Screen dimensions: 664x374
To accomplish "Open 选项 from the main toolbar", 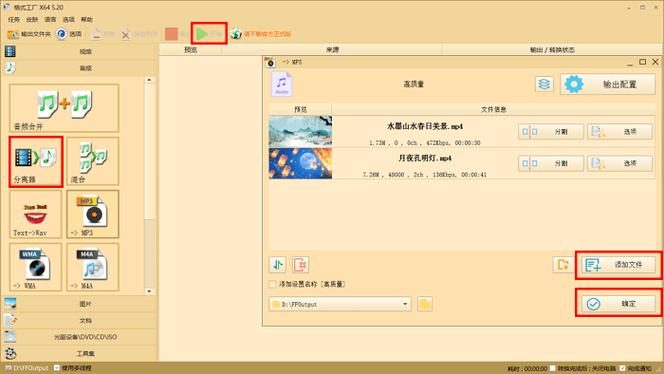I will (x=69, y=34).
